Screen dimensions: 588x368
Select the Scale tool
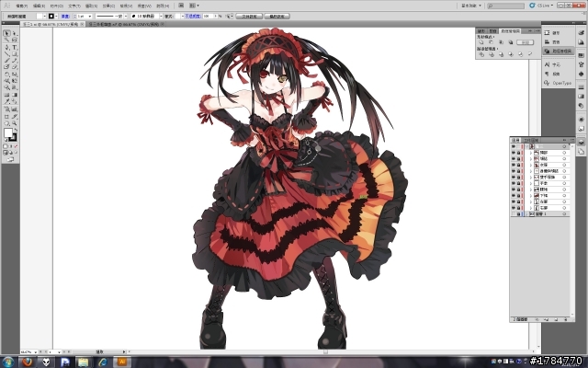point(15,75)
